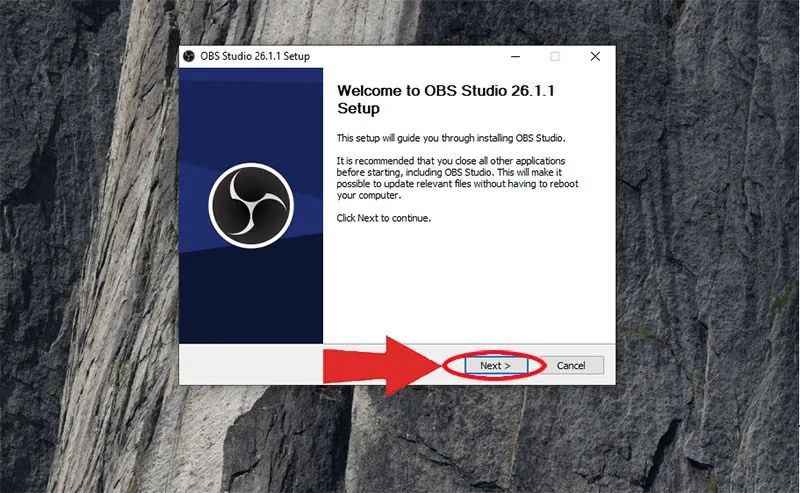This screenshot has width=800, height=493.
Task: Click the grey footer bar left of the red arrow
Action: tap(250, 365)
